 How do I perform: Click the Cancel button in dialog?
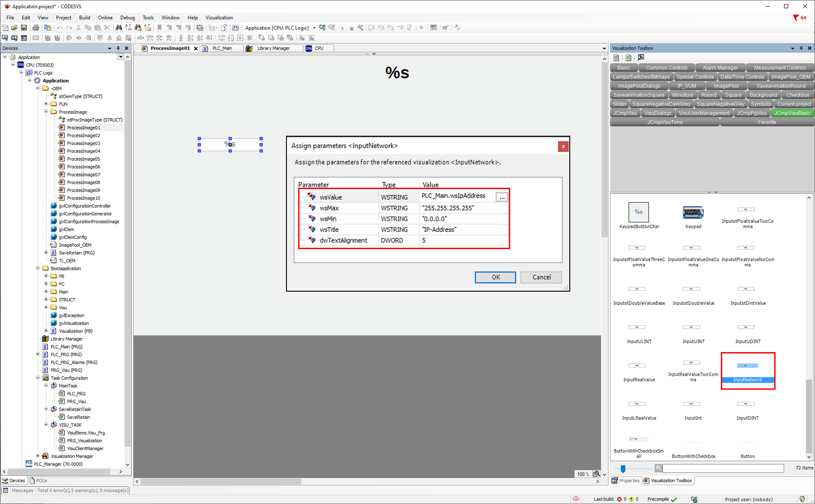coord(541,277)
